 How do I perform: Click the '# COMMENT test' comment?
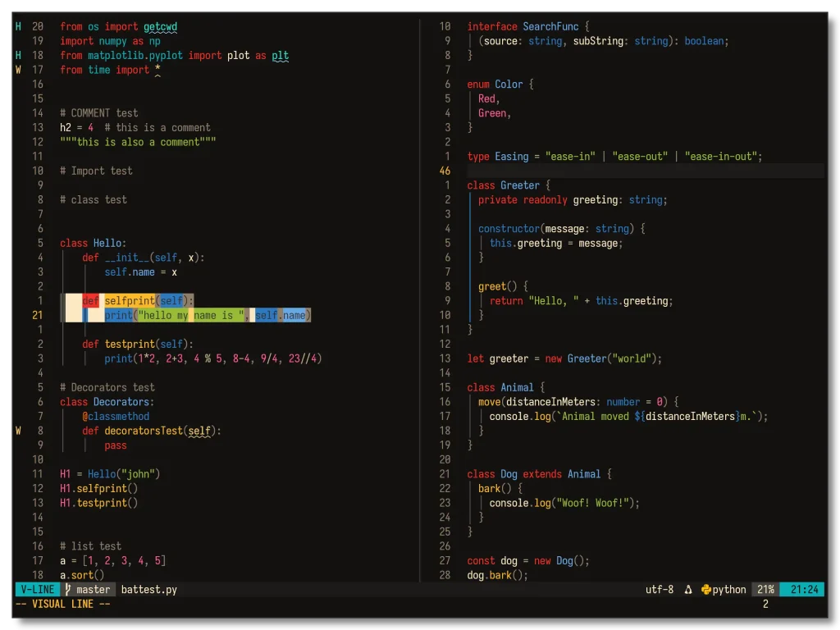98,113
